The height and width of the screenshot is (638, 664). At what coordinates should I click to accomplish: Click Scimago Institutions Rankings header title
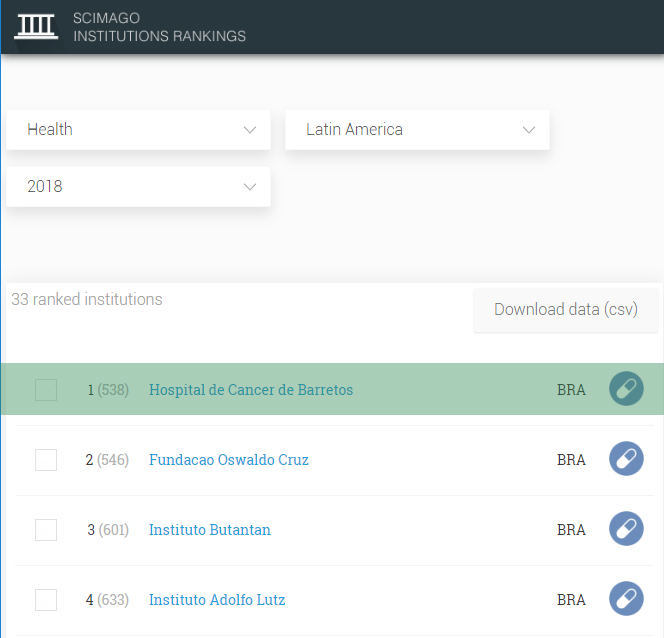159,27
